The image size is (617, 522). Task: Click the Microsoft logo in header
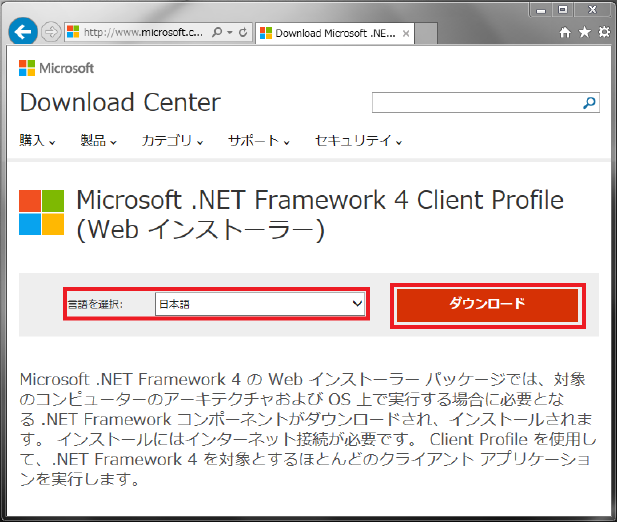56,68
